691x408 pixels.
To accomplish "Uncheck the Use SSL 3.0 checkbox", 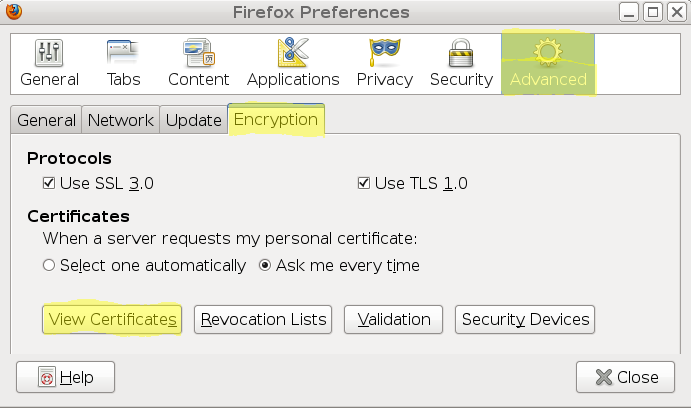I will click(49, 183).
